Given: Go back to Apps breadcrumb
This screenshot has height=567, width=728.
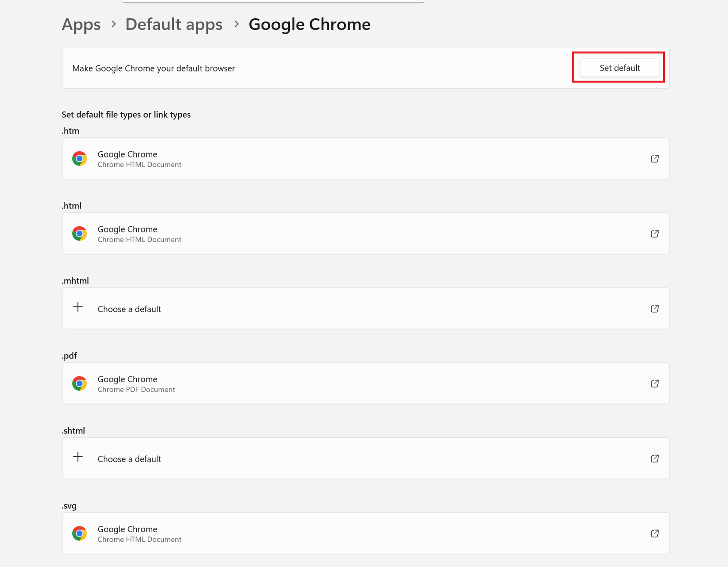Looking at the screenshot, I should point(81,24).
